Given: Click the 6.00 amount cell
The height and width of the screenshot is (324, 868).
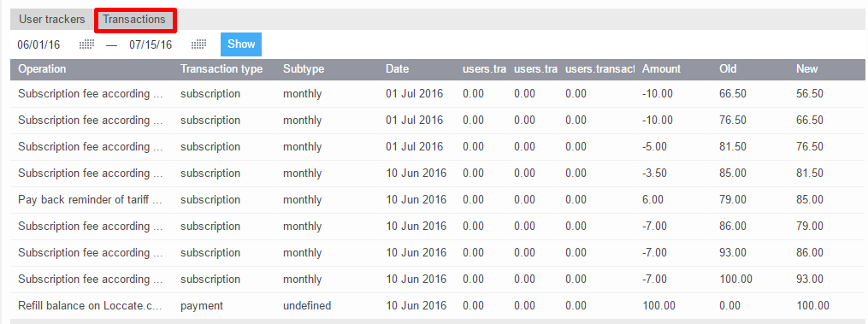Looking at the screenshot, I should pyautogui.click(x=652, y=200).
